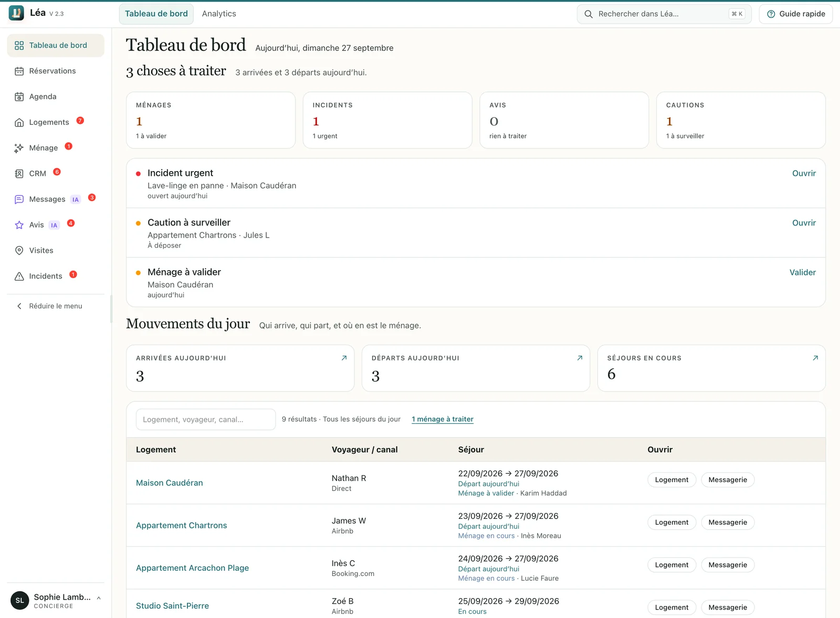Click the Visites map pin icon
Screen dimensions: 840x618
click(19, 251)
